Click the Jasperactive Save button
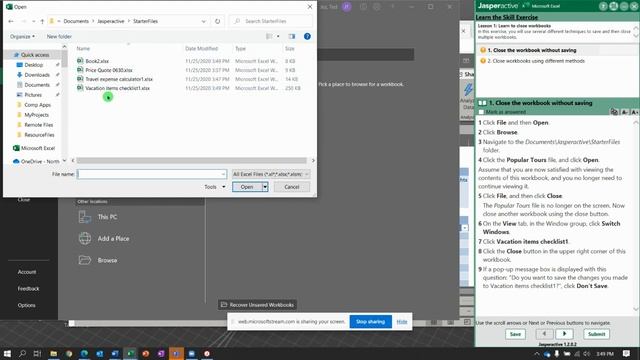The width and height of the screenshot is (640, 360). point(515,334)
